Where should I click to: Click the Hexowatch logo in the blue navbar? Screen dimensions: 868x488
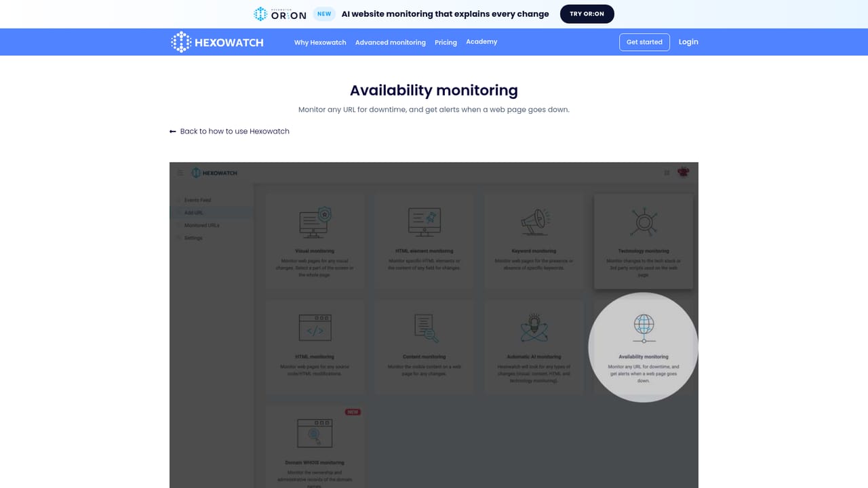[x=217, y=42]
